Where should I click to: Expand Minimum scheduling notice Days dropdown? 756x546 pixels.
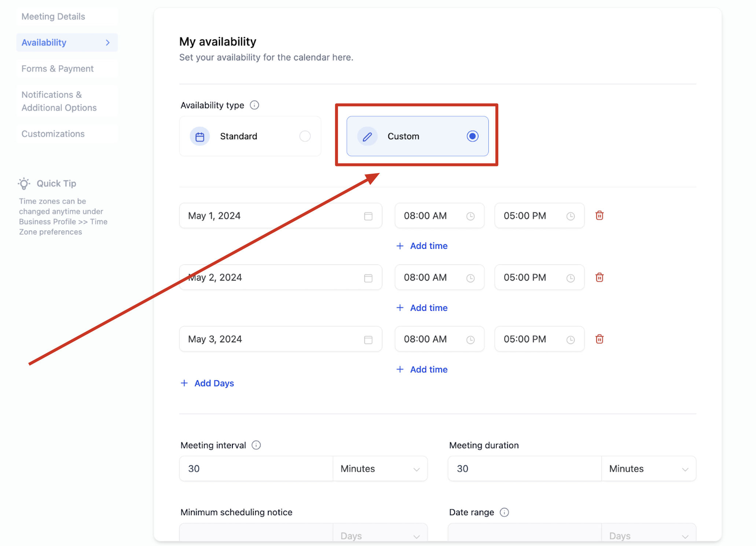(380, 535)
